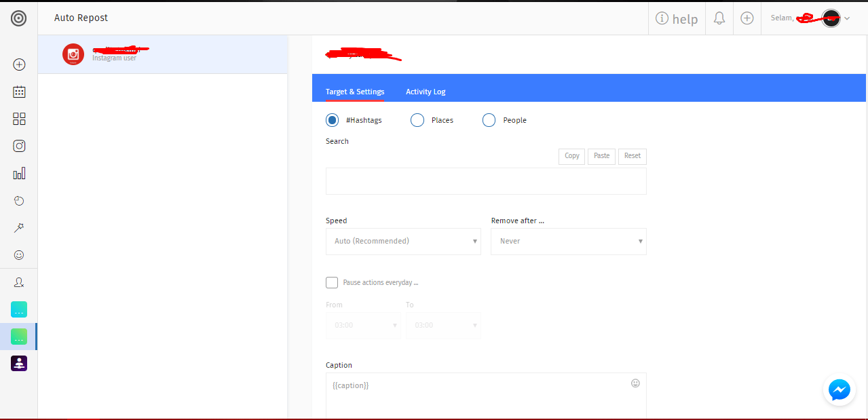Click the Paste button
Viewport: 868px width, 420px height.
click(601, 156)
